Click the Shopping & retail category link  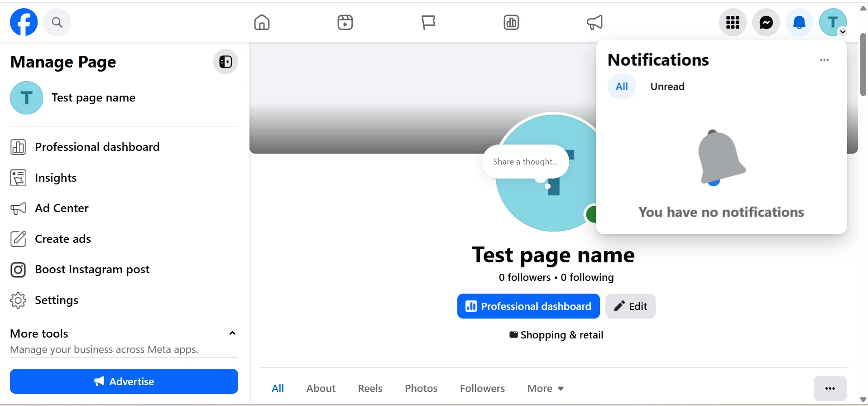click(562, 335)
